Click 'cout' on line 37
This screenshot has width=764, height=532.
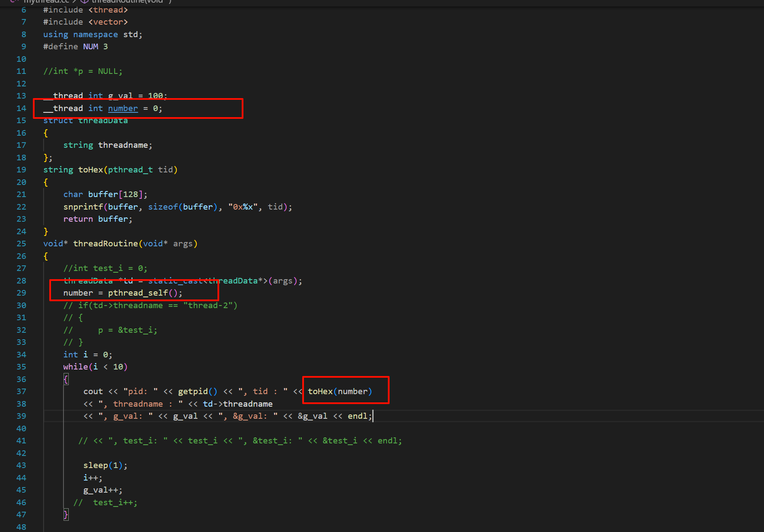[x=93, y=392]
